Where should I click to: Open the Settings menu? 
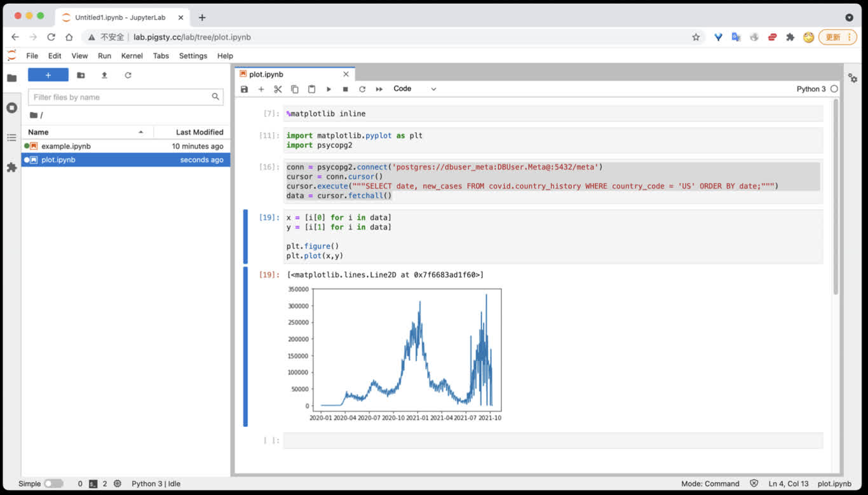pos(193,56)
